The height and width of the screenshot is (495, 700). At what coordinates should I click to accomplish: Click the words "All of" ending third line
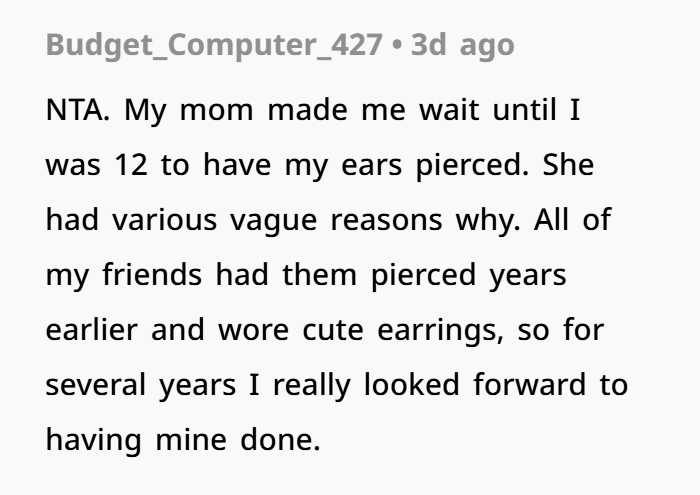572,220
